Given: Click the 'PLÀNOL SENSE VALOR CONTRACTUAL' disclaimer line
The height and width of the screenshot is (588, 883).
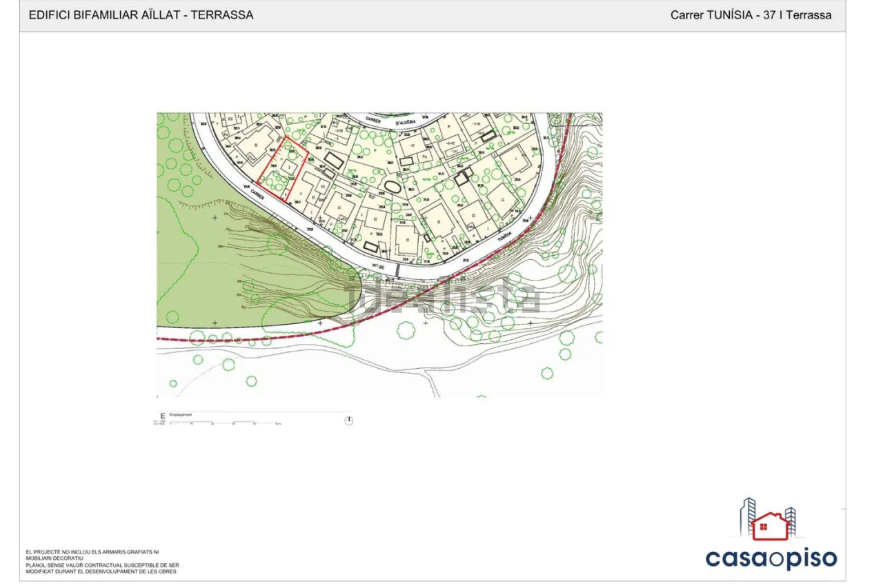Looking at the screenshot, I should click(x=101, y=565).
